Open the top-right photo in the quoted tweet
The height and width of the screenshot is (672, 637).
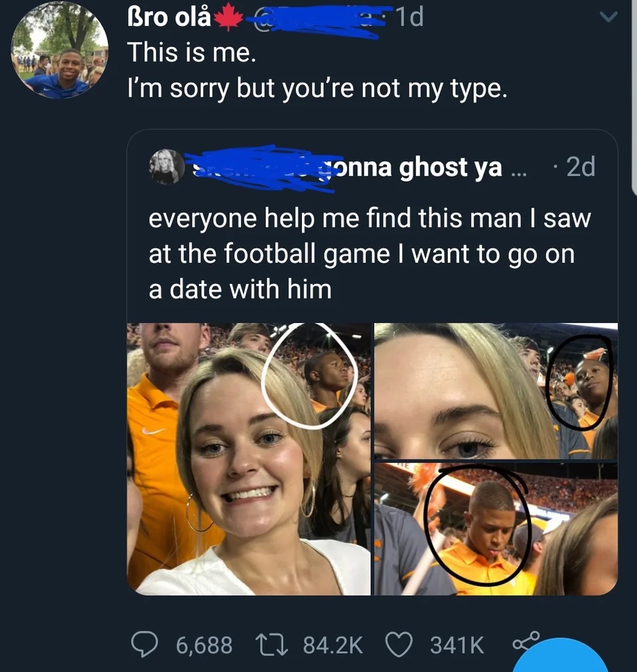coord(496,391)
